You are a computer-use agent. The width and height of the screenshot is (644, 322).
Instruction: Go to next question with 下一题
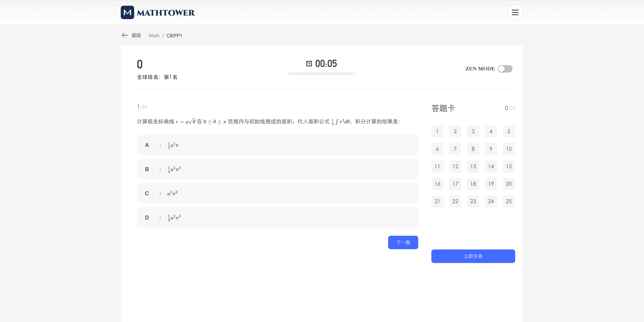pyautogui.click(x=403, y=242)
